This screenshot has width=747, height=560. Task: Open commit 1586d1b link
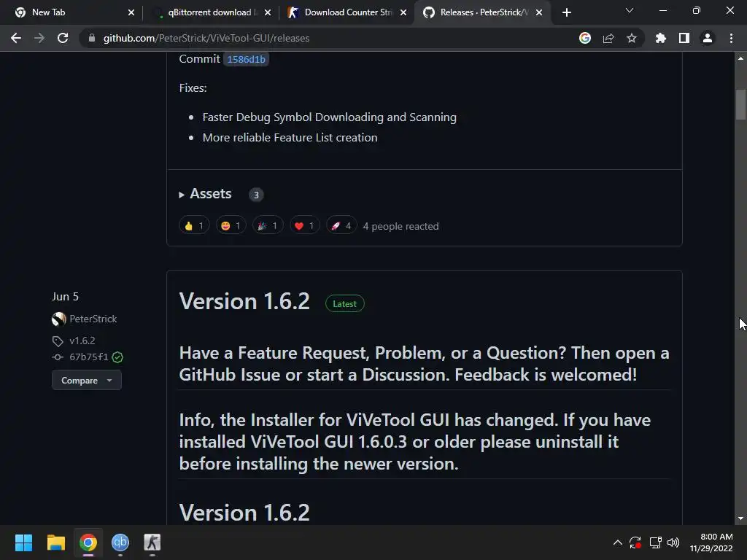click(x=246, y=59)
